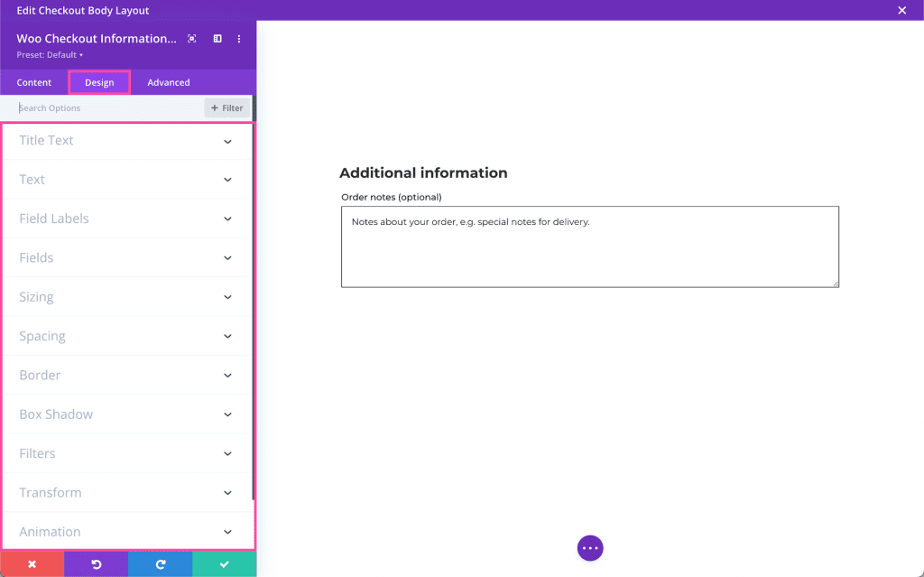This screenshot has height=577, width=924.
Task: Switch to the Content tab
Action: [x=34, y=81]
